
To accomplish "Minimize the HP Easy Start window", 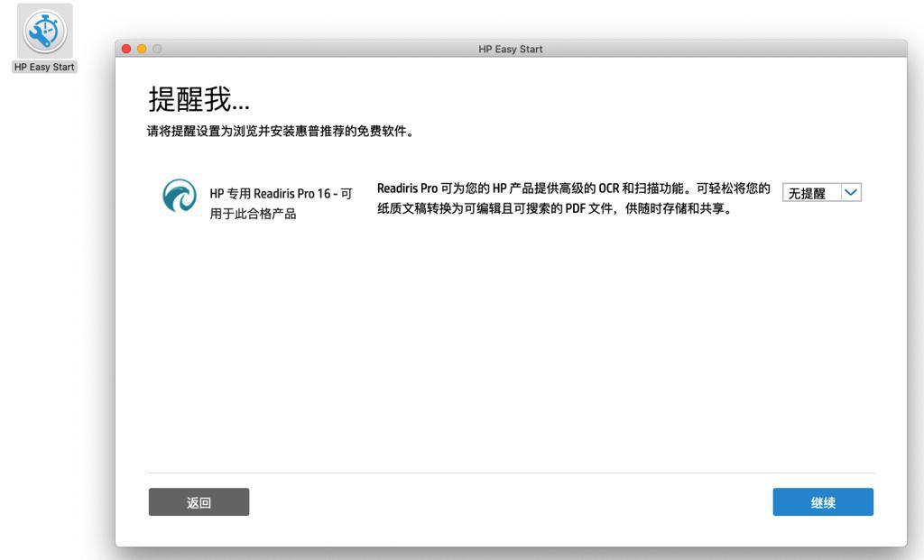I will pyautogui.click(x=142, y=49).
